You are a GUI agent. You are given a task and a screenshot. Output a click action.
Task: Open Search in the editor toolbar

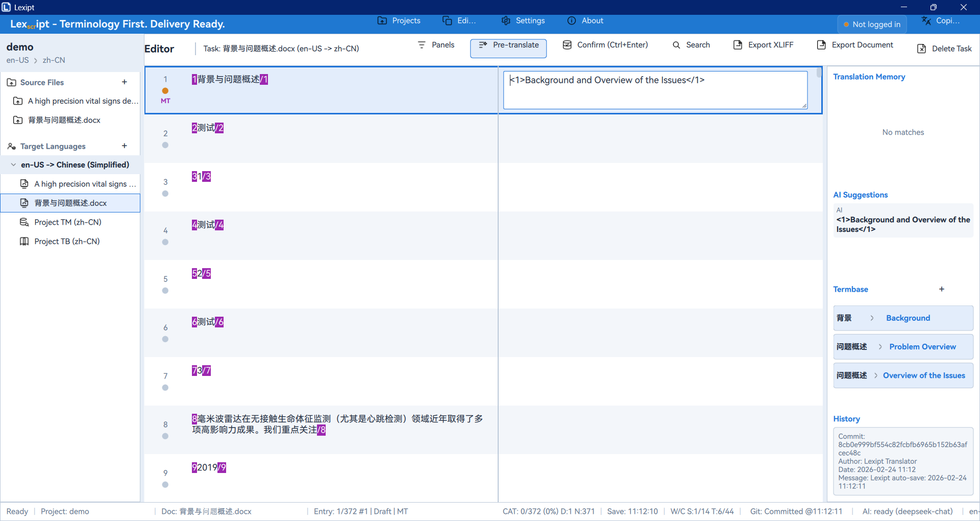691,45
